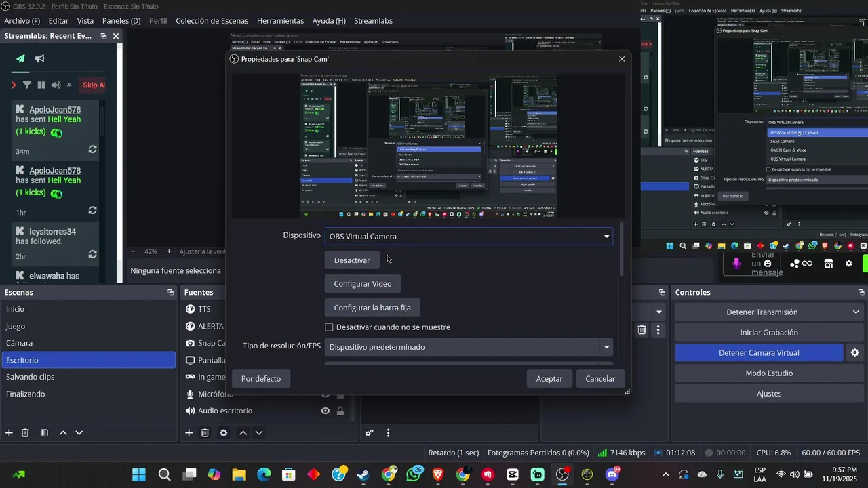Undock the Controles panel
Screen dimensions: 868x488
click(861, 292)
